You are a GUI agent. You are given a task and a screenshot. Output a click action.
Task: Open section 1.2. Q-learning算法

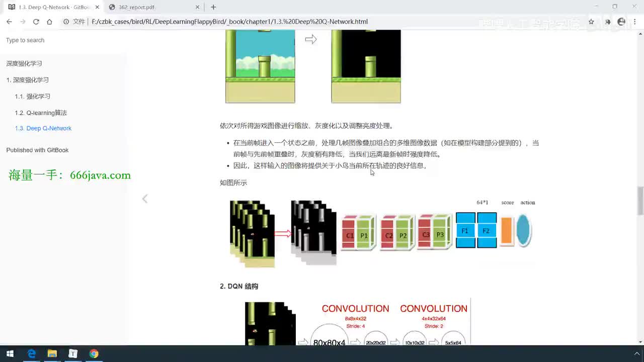pyautogui.click(x=41, y=113)
